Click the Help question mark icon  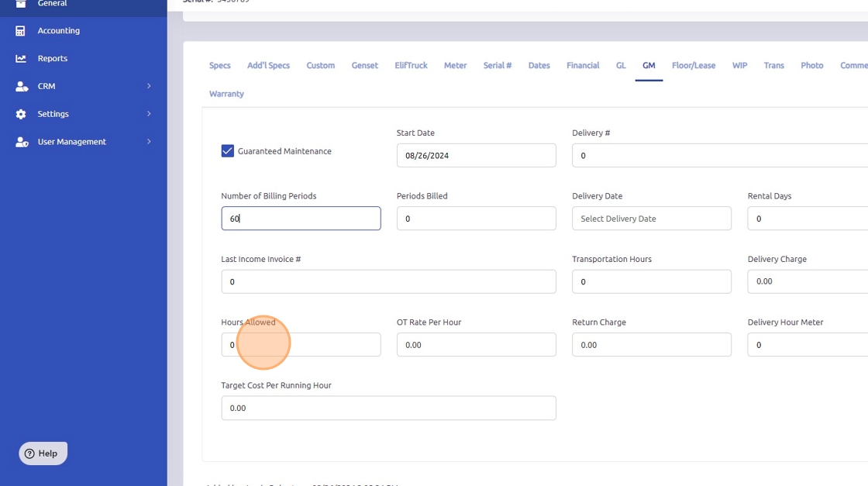click(x=29, y=453)
